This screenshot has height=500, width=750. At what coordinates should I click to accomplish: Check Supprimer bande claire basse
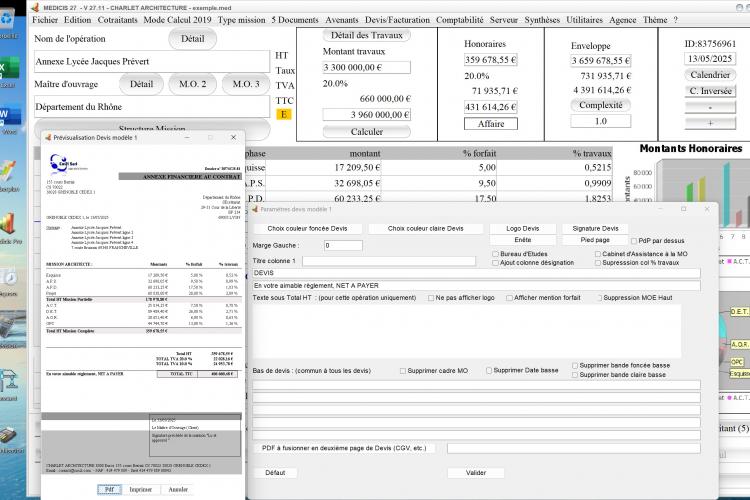pyautogui.click(x=575, y=375)
